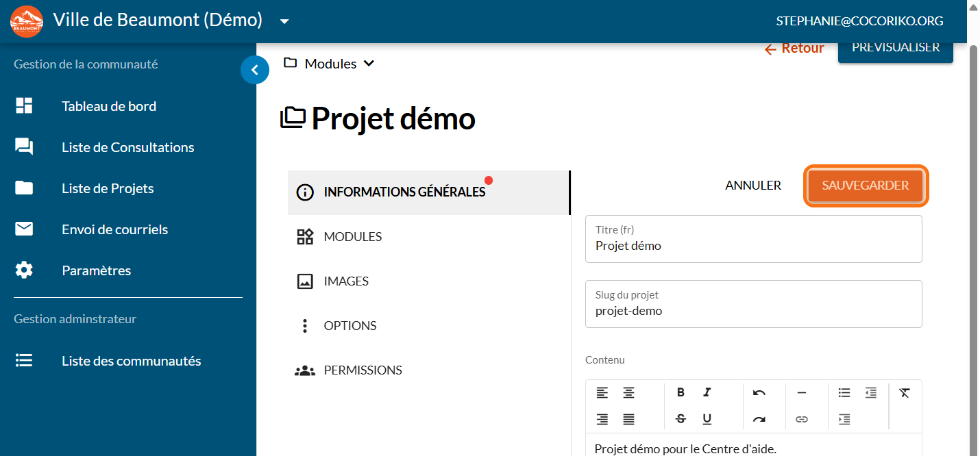The image size is (980, 456).
Task: Justify the text in the editor
Action: point(628,419)
